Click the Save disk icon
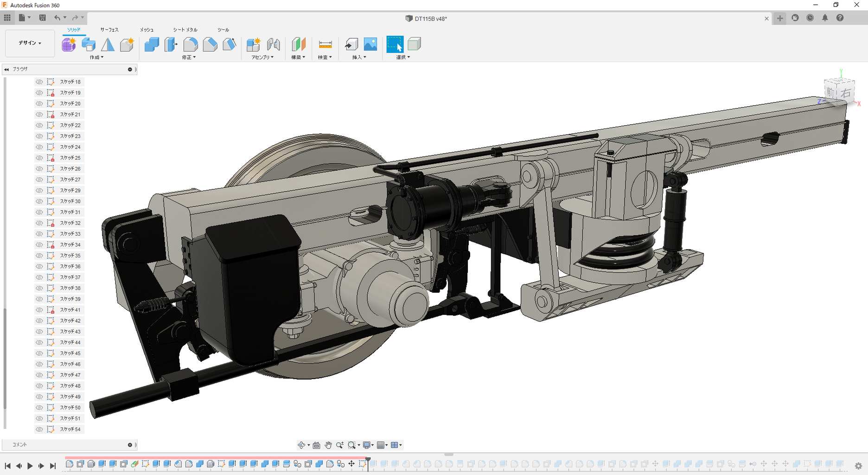 tap(42, 18)
